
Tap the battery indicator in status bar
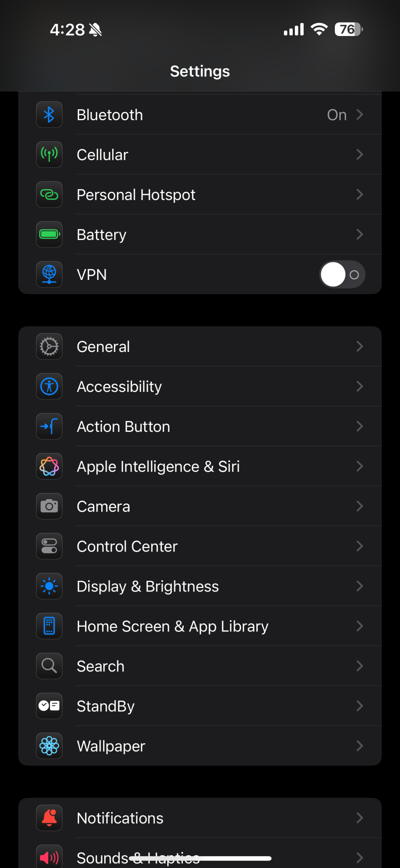(x=349, y=30)
